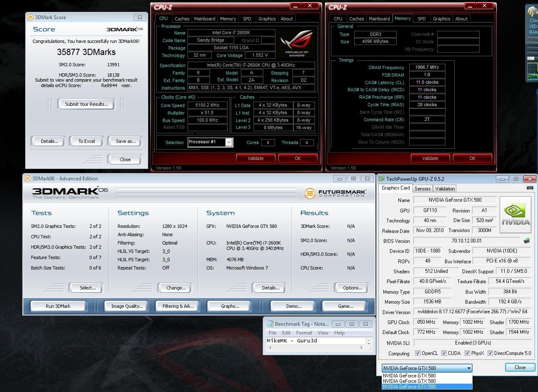Open the Processor #1 selection dropdown
Image resolution: width=538 pixels, height=392 pixels.
coord(210,142)
